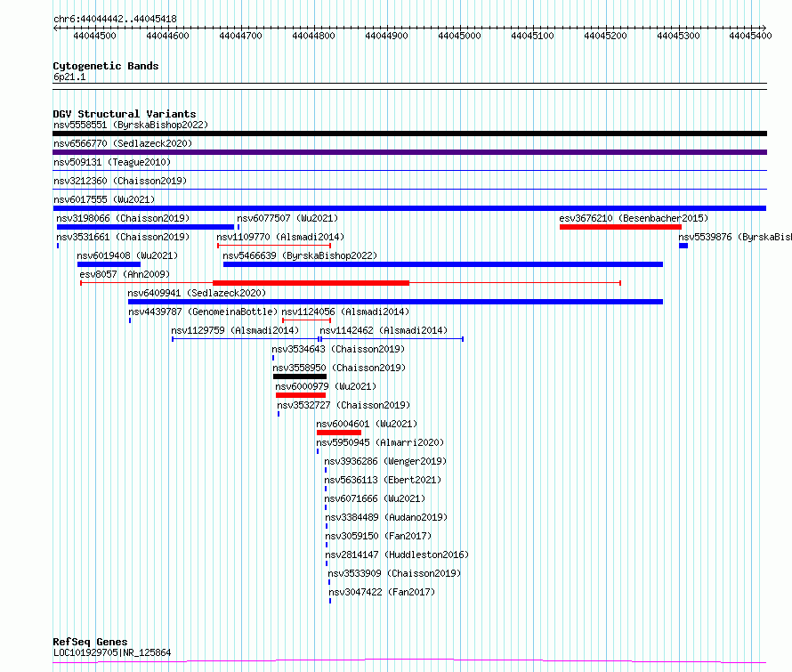The image size is (792, 672).
Task: Click the Cytogenetic Bands track heading
Action: (x=106, y=66)
